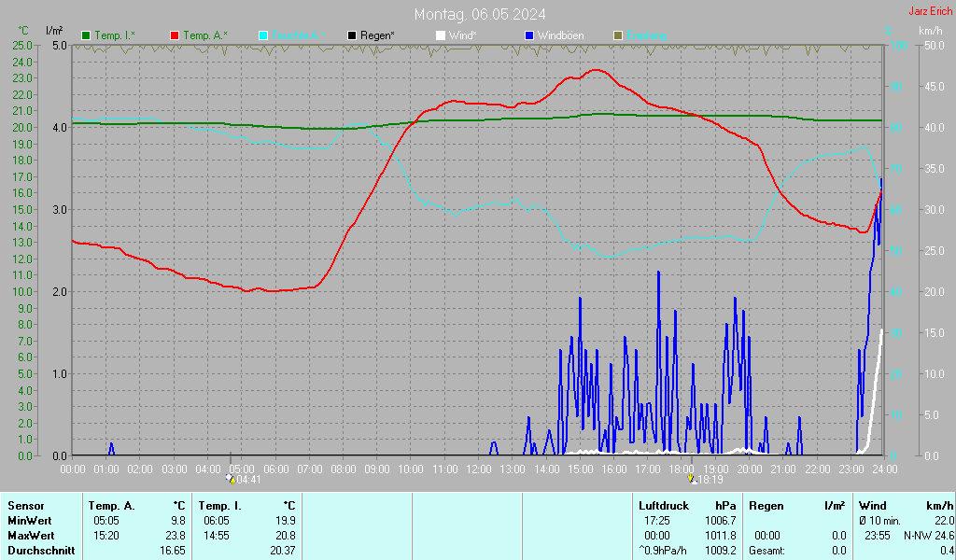
Task: Click the '24:00' time axis label
Action: 885,469
